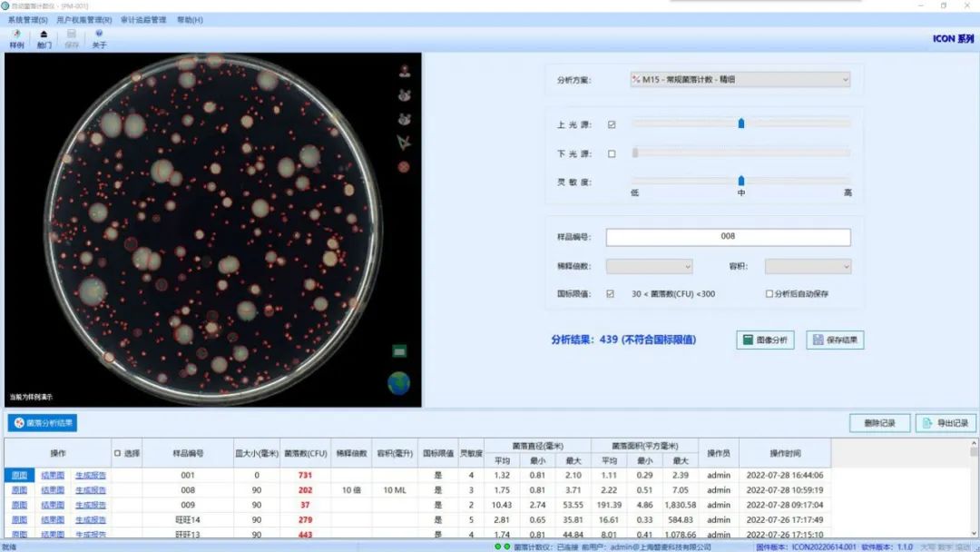Click the 舱门 eject toolbar icon

(x=44, y=39)
